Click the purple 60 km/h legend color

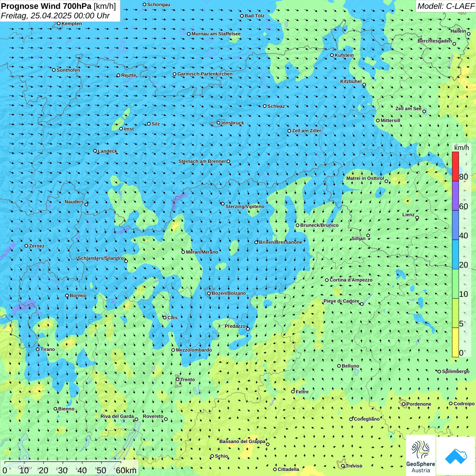(x=455, y=196)
